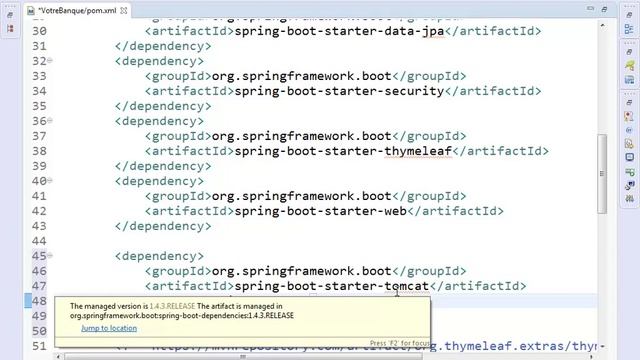Click the closing dependency tag on line 35
Viewport: 640px width, 360px height.
(163, 106)
